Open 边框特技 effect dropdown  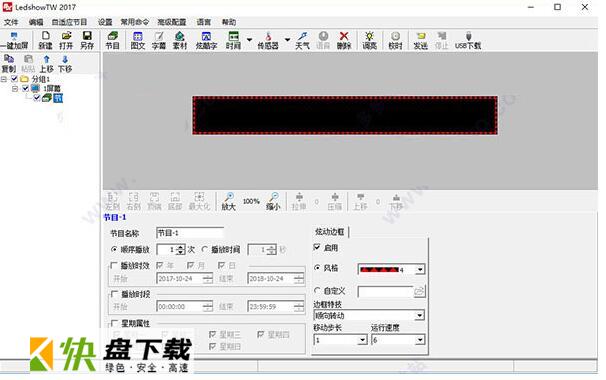[x=419, y=315]
